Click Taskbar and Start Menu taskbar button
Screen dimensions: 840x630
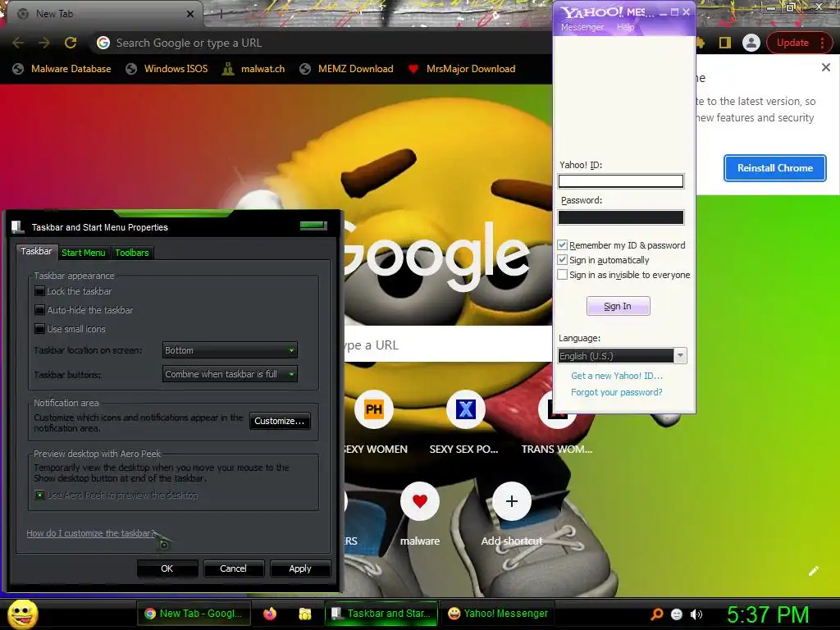click(381, 614)
